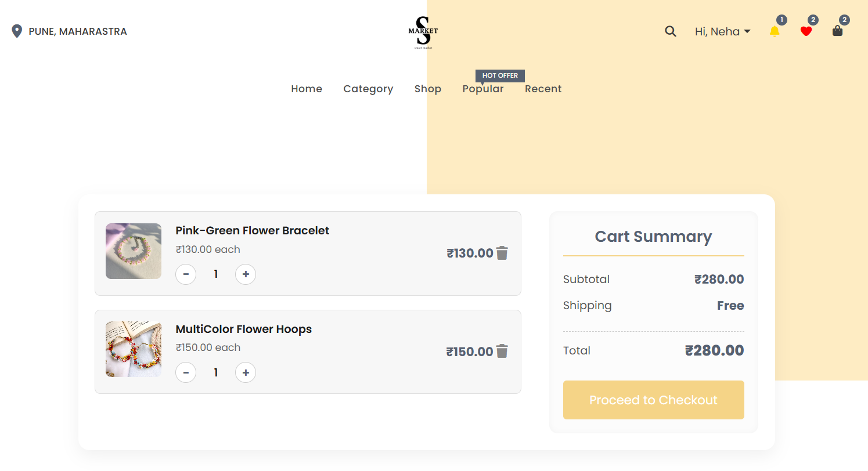Click the HOT OFFER badge

point(500,75)
